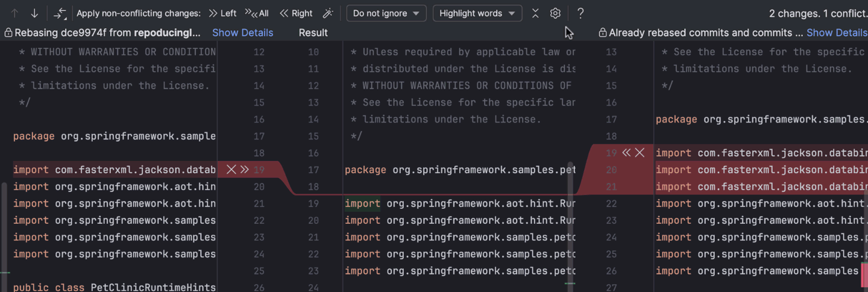Toggle collapse unchanged fragments icon
868x292 pixels.
click(535, 13)
